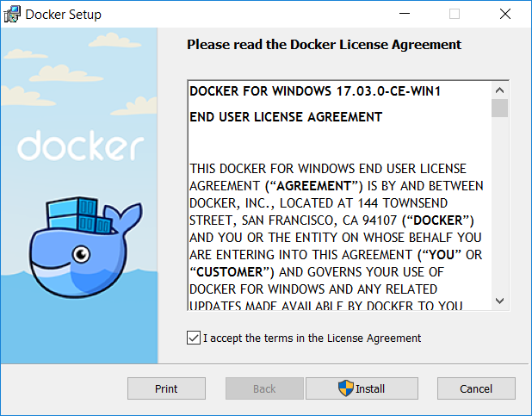Minimize the Docker Setup window
The image size is (532, 416).
tap(404, 15)
